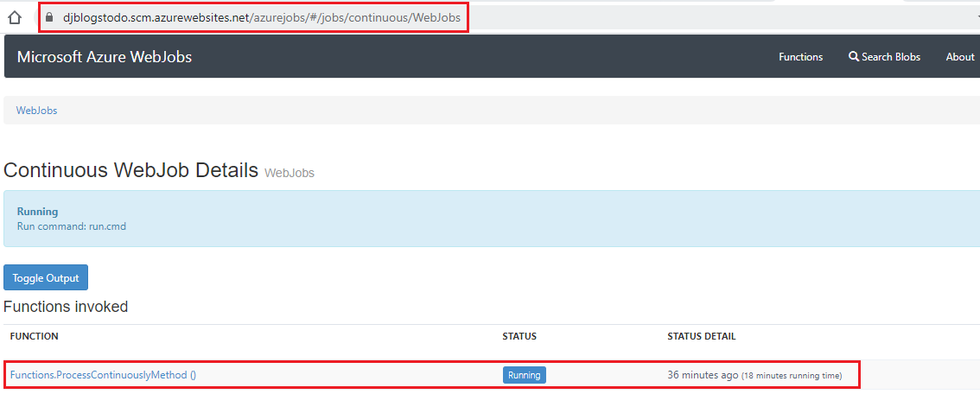Open the Microsoft Azure WebJobs brand link
Screen dimensions: 980x394
tap(105, 57)
